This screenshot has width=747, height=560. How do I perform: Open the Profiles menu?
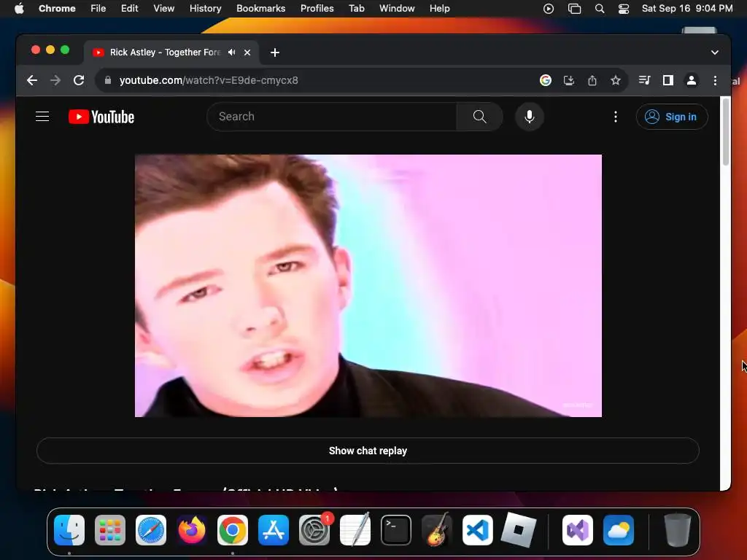[317, 9]
